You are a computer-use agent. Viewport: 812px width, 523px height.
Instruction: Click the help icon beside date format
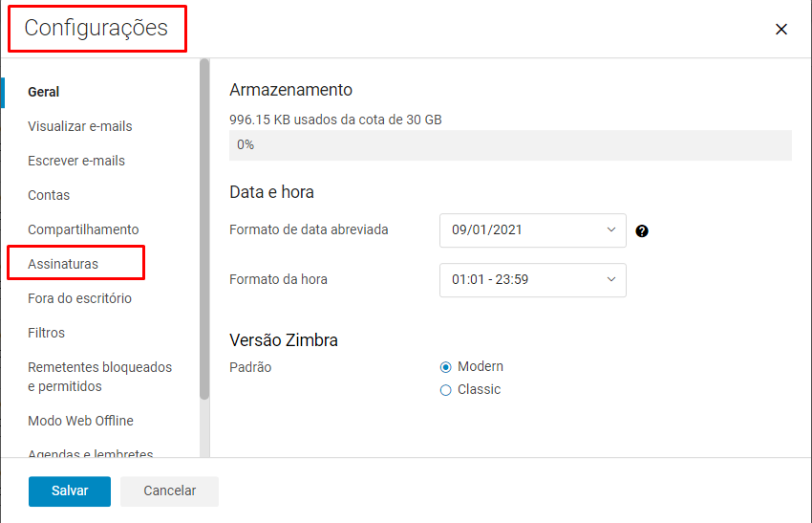click(642, 230)
